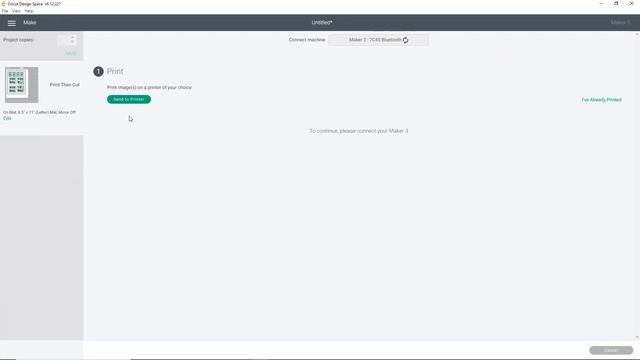This screenshot has width=640, height=360.
Task: Click the refresh icon beside Bluetooth machine
Action: [x=405, y=40]
